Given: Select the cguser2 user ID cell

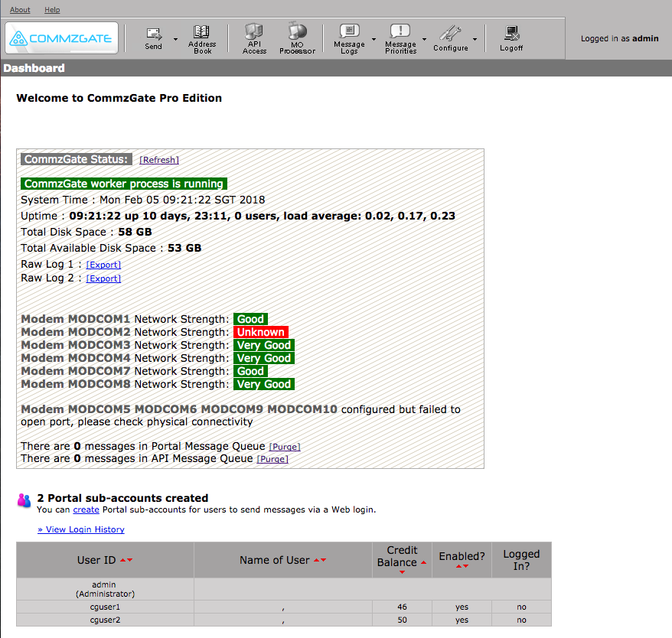Looking at the screenshot, I should (x=105, y=620).
